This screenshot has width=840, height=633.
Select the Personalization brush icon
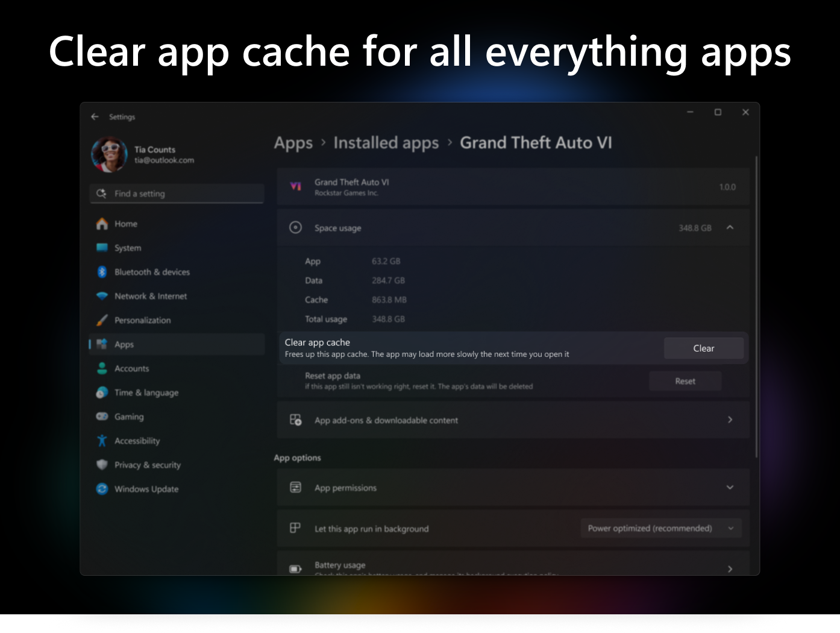click(102, 320)
